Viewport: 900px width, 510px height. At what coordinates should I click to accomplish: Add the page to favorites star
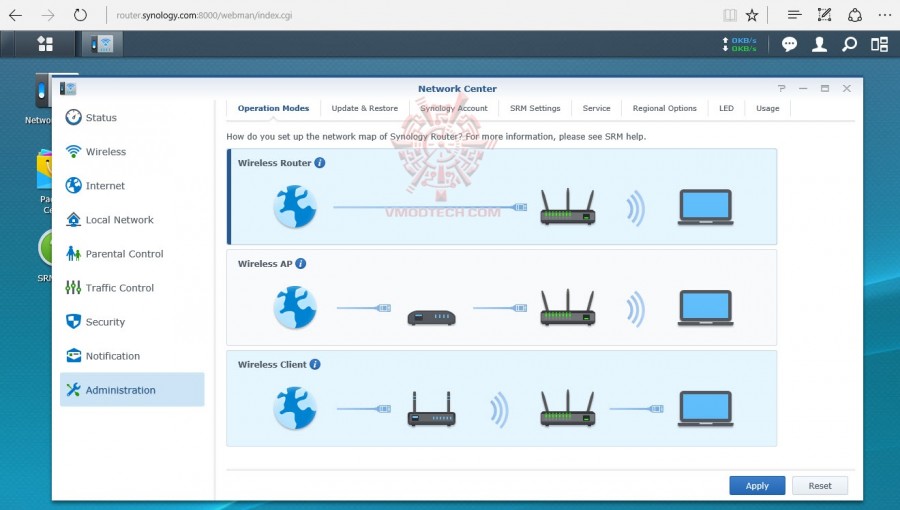coord(752,15)
